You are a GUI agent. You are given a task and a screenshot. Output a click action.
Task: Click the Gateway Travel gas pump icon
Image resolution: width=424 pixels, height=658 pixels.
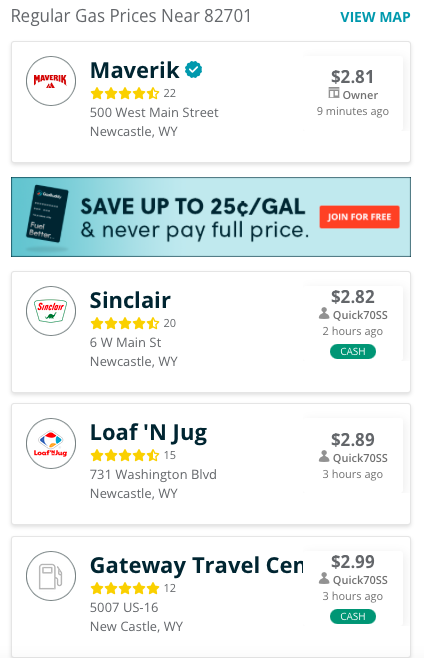(51, 576)
